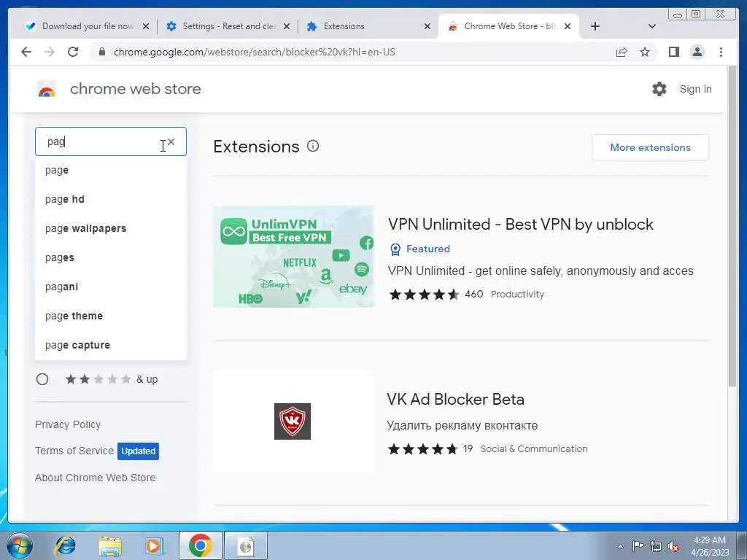Open the Terms of Service link
The width and height of the screenshot is (747, 560).
click(x=74, y=451)
